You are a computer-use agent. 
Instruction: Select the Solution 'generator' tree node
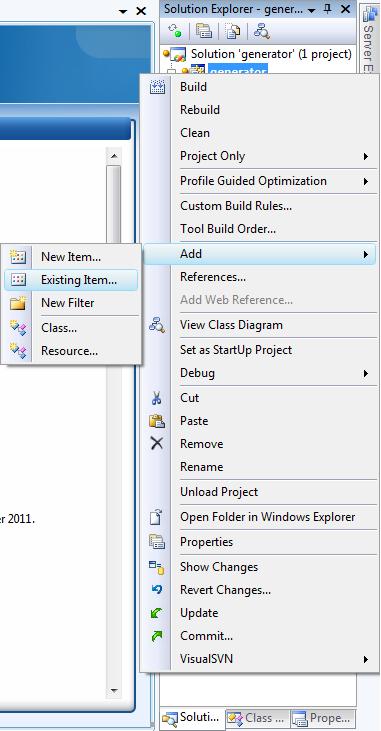(271, 54)
